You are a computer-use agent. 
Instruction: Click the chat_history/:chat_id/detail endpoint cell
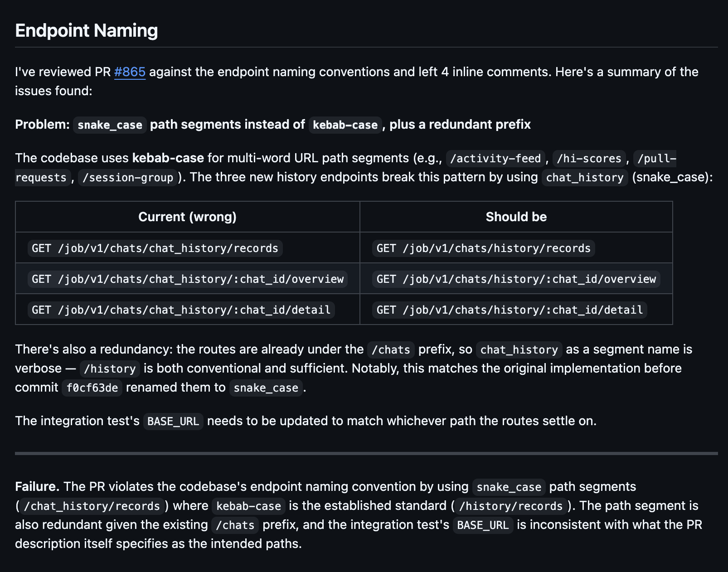coord(181,310)
